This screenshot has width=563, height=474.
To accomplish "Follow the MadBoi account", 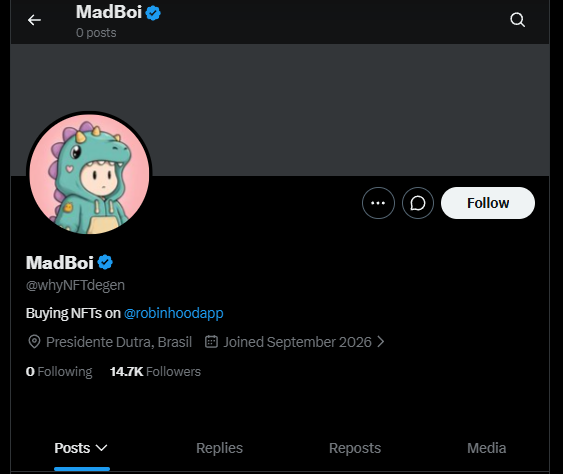I will coord(488,203).
